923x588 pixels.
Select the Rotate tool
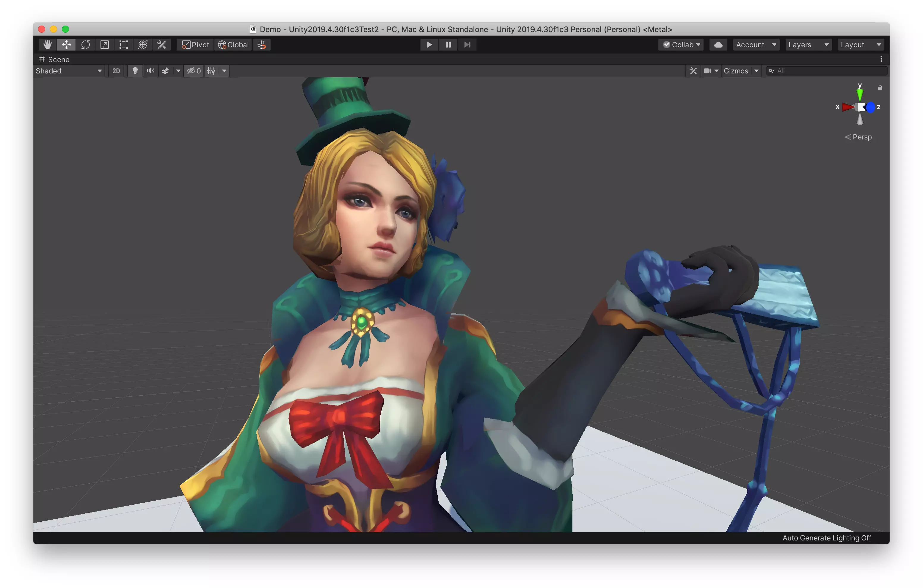pyautogui.click(x=85, y=45)
